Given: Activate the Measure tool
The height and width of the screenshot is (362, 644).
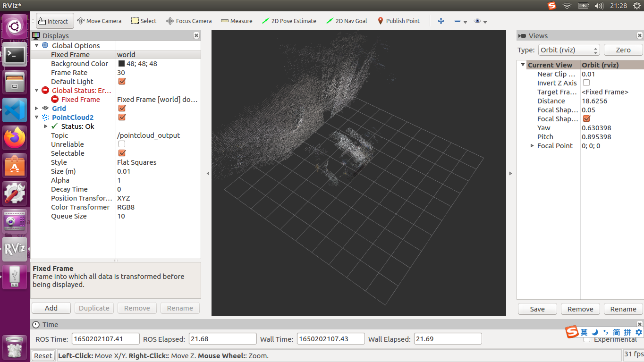Looking at the screenshot, I should tap(236, 21).
